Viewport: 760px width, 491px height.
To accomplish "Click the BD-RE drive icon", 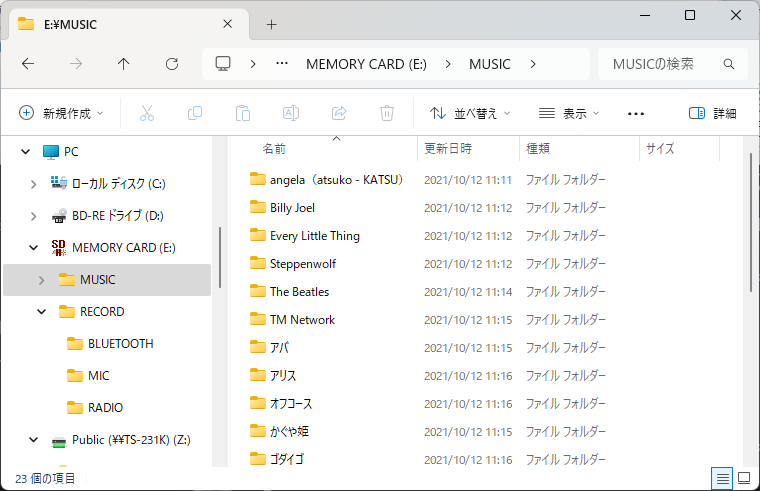I will 59,216.
